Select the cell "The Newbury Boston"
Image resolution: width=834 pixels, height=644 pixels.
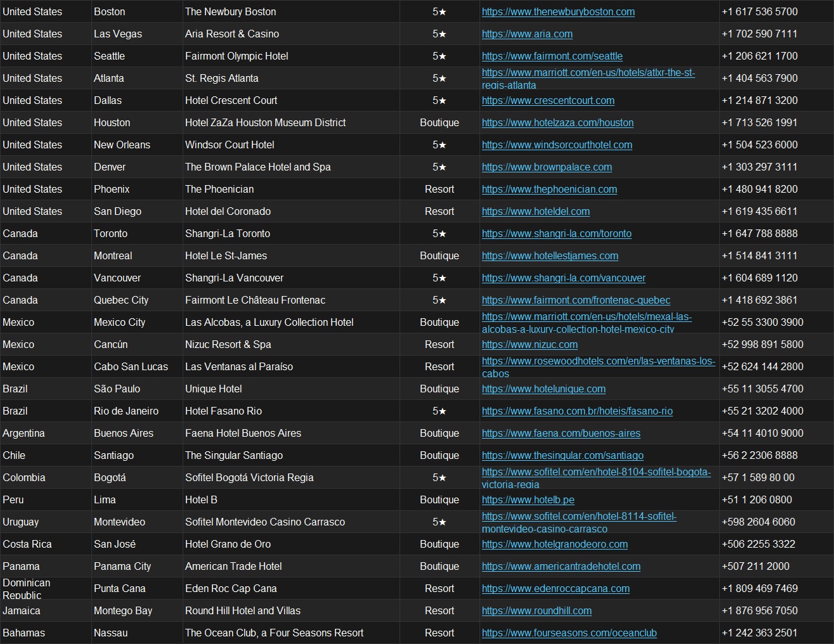click(x=291, y=11)
